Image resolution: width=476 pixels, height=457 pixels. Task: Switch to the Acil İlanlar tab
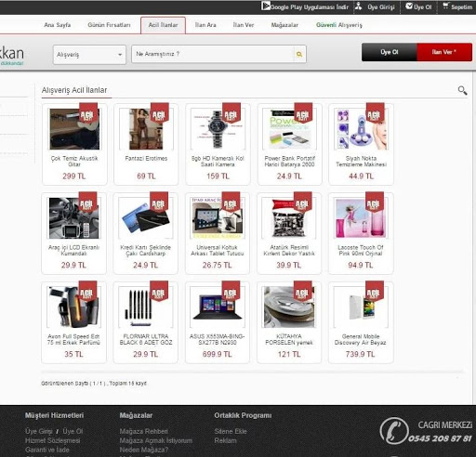point(163,25)
